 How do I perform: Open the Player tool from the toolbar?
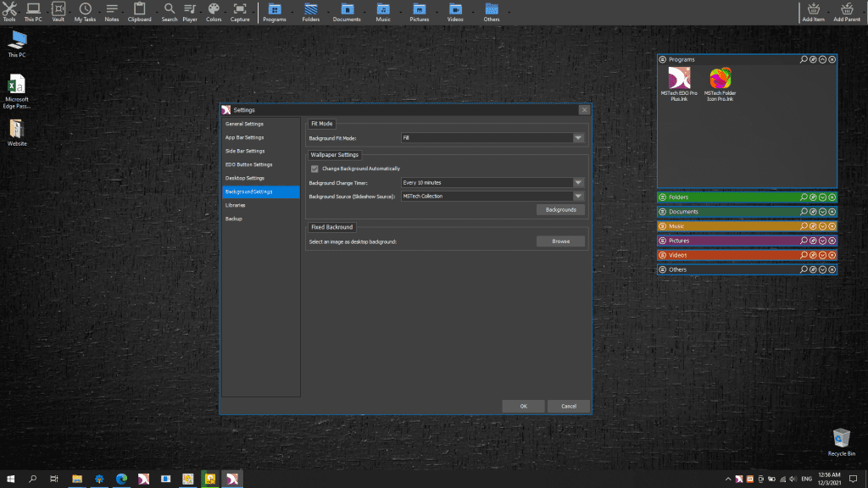(x=190, y=11)
